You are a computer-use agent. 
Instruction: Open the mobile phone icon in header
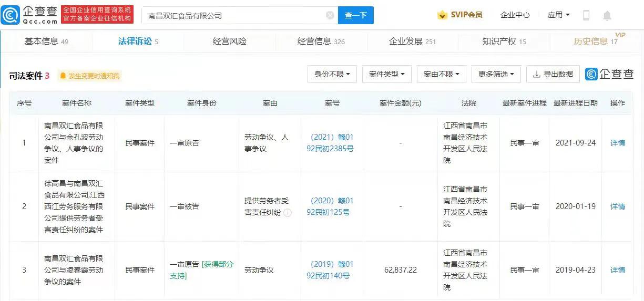[586, 16]
